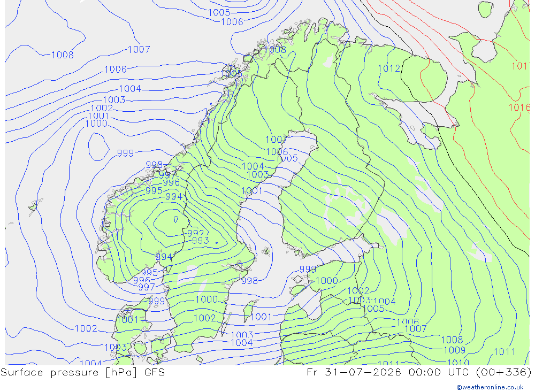
Task: Click the 995 label on Norway's west coast
Action: 154,191
